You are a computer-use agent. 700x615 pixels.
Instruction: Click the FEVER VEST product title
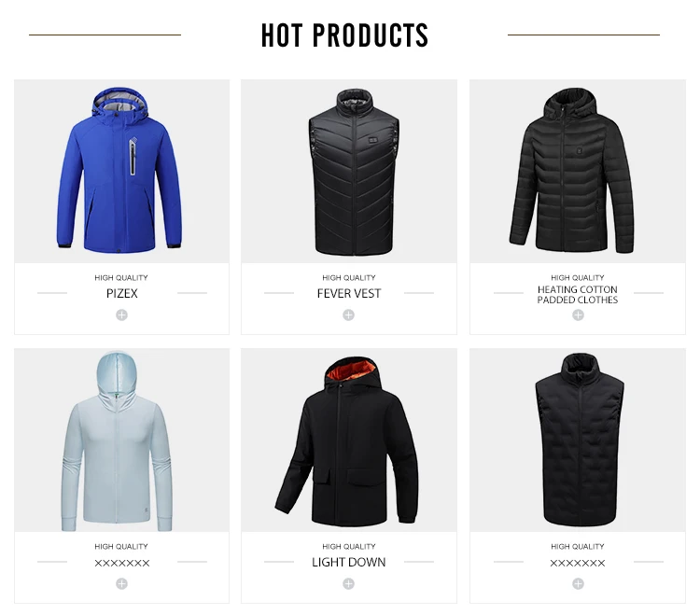tap(349, 294)
